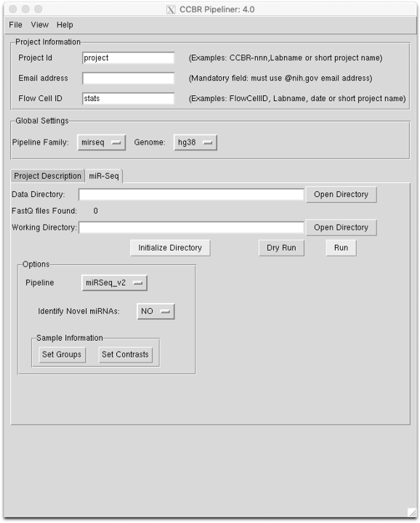Click the @nih.gov mandatory field hint text

[280, 78]
